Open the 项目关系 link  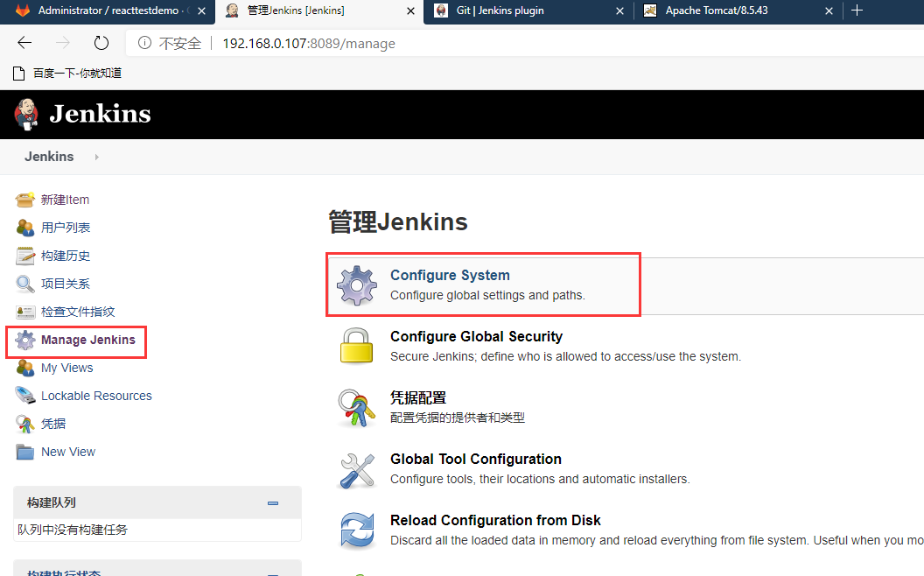point(66,284)
